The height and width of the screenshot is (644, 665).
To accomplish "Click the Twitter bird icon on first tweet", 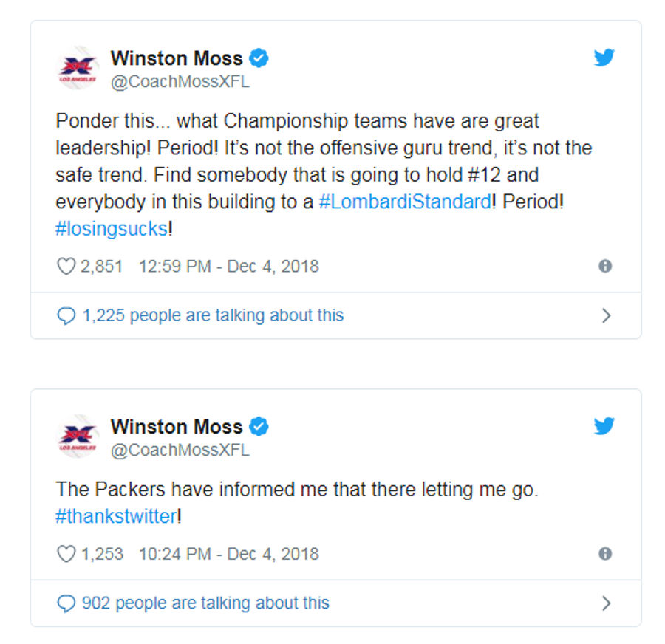I will pos(604,57).
